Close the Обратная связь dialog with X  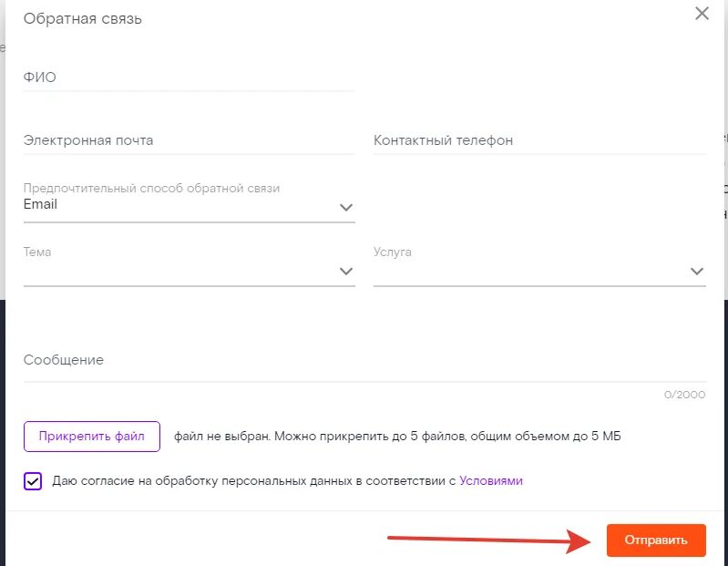coord(702,14)
